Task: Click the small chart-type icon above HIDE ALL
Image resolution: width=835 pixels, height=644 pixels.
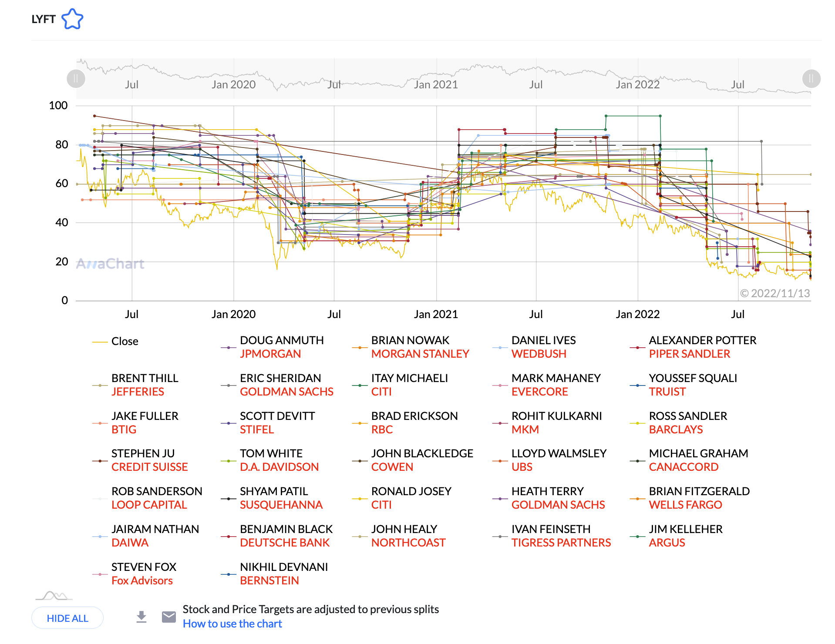Action: click(54, 596)
